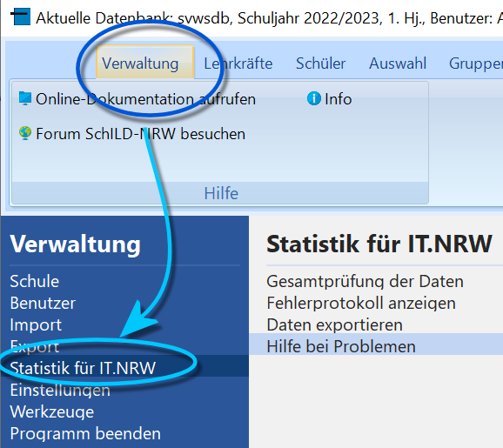Click the blue Info icon
The height and width of the screenshot is (448, 503).
pyautogui.click(x=314, y=98)
